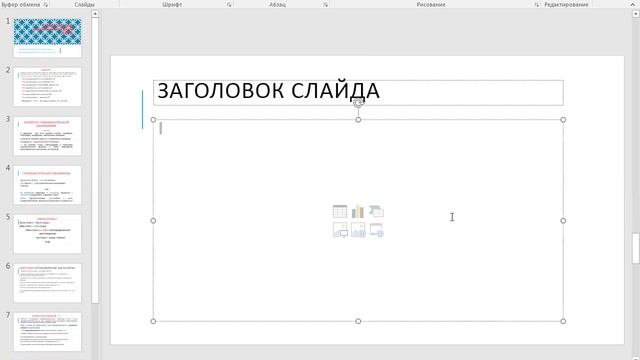Select slide 4 thumbnail
The image size is (640, 360).
pos(47,185)
